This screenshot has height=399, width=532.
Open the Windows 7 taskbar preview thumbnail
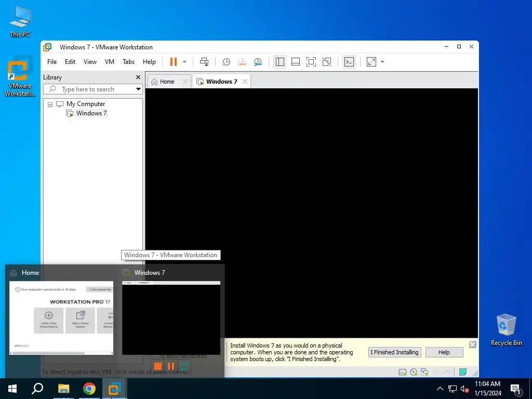[x=171, y=318]
